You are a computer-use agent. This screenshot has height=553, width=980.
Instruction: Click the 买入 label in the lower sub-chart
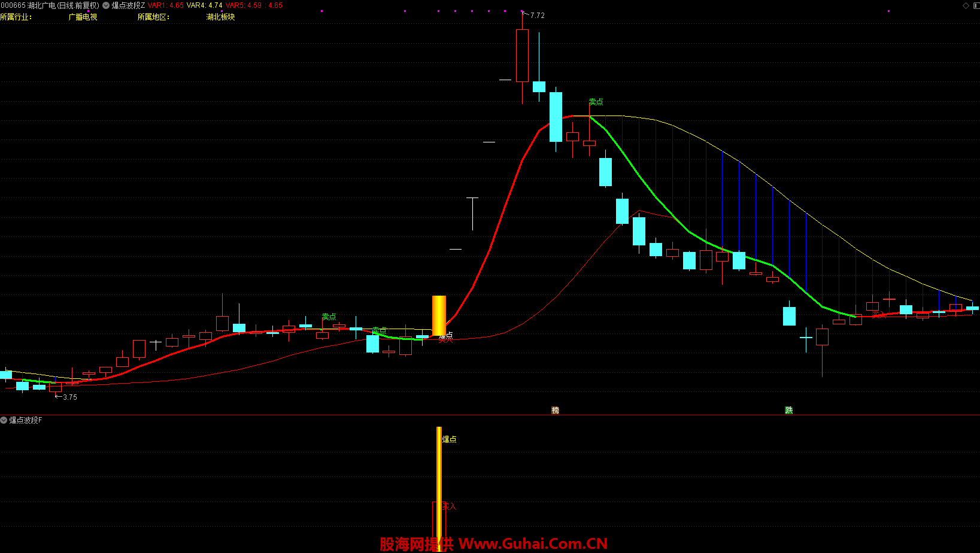[450, 506]
